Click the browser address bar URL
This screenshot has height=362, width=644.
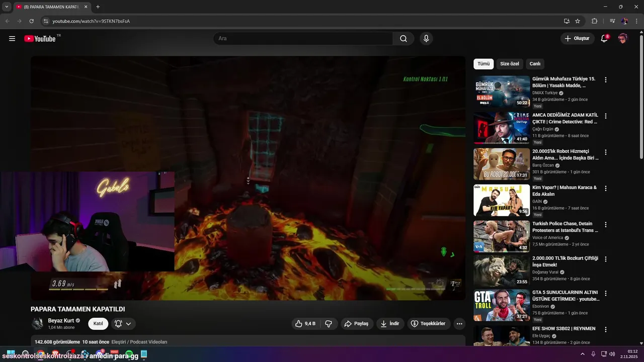pyautogui.click(x=91, y=21)
